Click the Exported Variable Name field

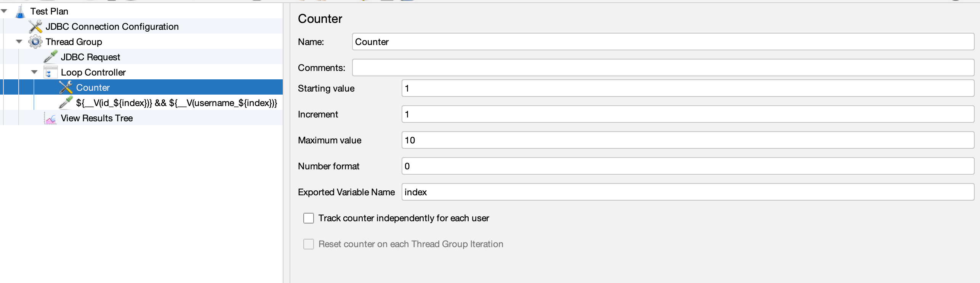(688, 192)
